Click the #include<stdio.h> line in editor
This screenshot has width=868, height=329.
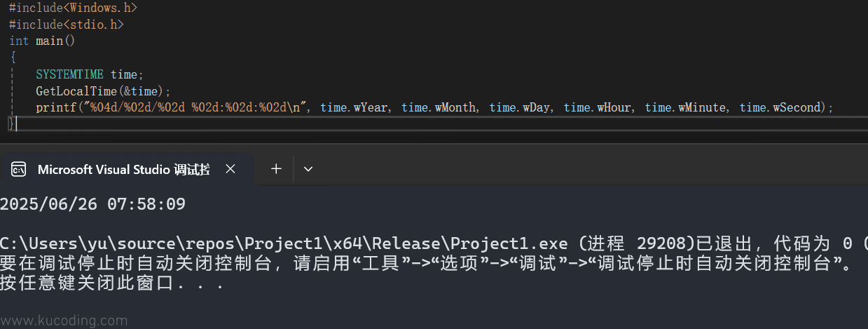coord(67,25)
